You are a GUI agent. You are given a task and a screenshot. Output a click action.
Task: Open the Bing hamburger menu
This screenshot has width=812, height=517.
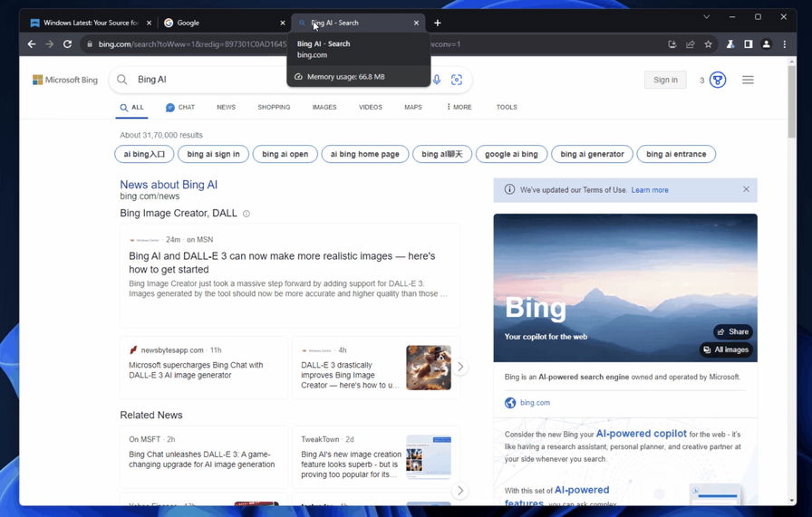pos(748,80)
